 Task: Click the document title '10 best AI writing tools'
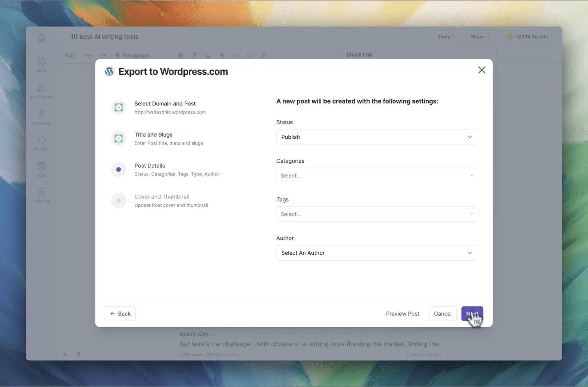point(104,37)
